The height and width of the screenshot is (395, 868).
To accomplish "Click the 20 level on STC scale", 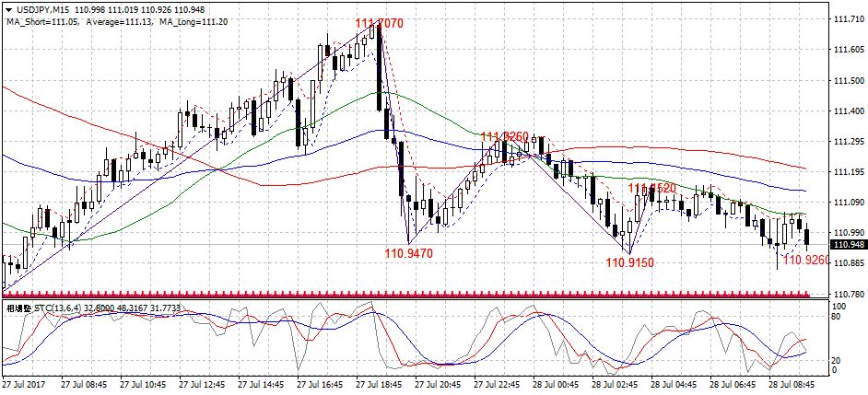I will [837, 360].
